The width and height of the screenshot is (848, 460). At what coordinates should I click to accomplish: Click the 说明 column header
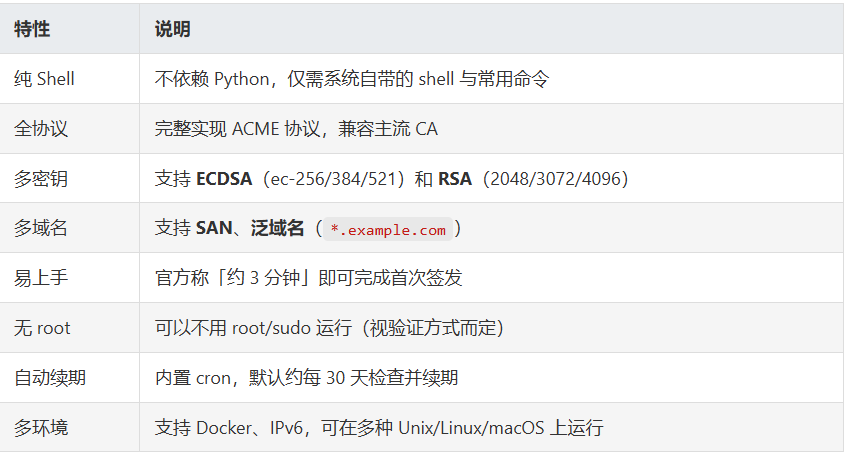(x=172, y=29)
